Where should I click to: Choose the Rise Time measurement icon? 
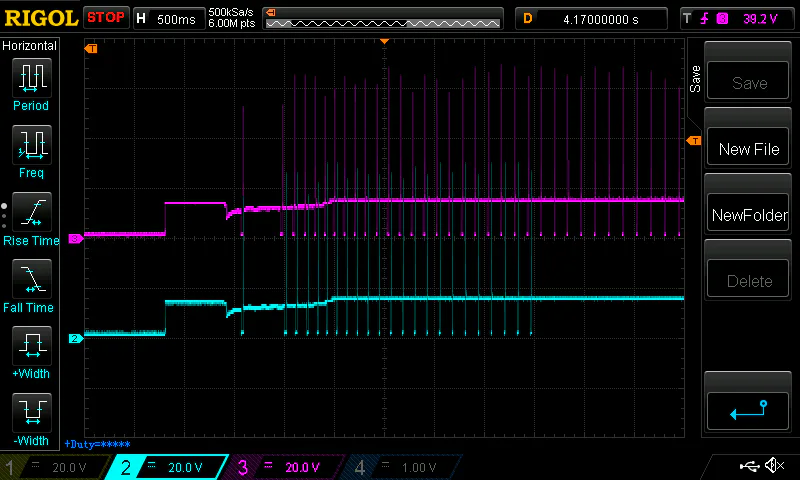(30, 213)
